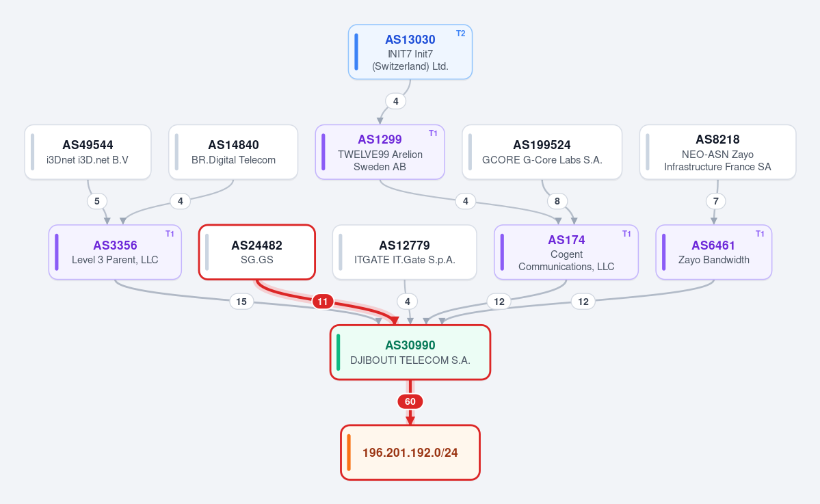Click the 5 edge badge below AS49544

coord(96,201)
